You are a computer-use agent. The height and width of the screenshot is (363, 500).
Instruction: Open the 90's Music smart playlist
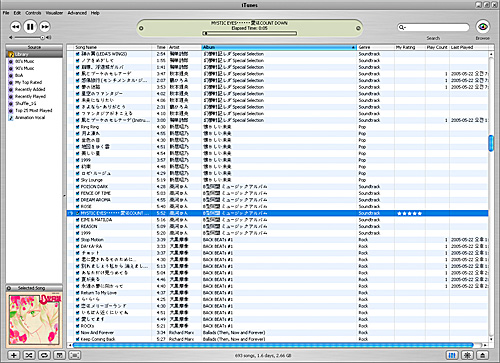24,68
